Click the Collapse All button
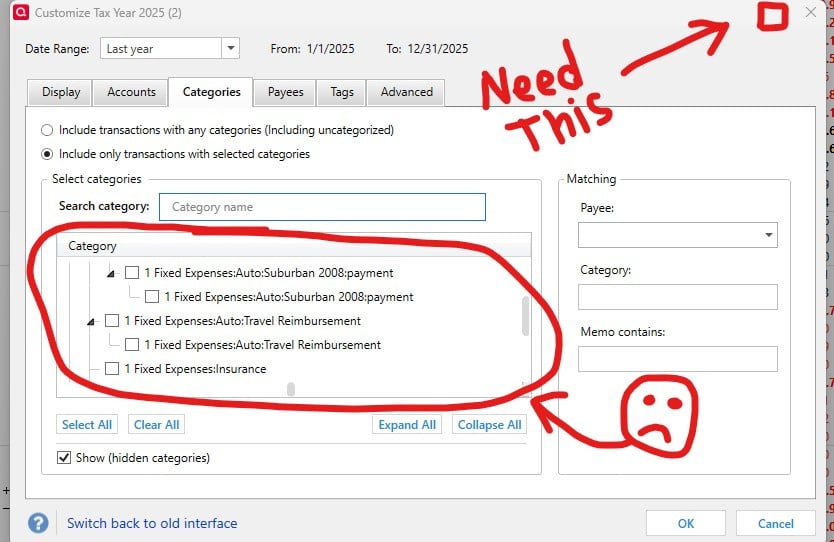Screen dimensions: 834x542 coord(489,424)
